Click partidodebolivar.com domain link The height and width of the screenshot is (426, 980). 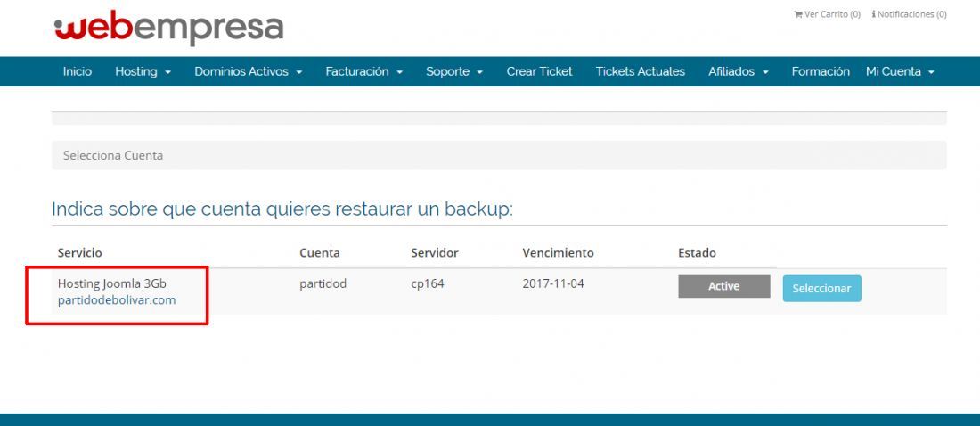(117, 300)
